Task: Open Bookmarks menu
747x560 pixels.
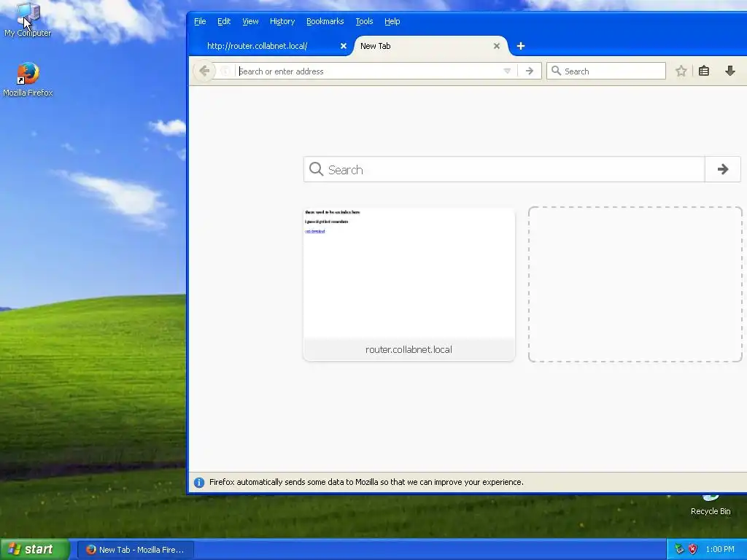Action: 325,21
